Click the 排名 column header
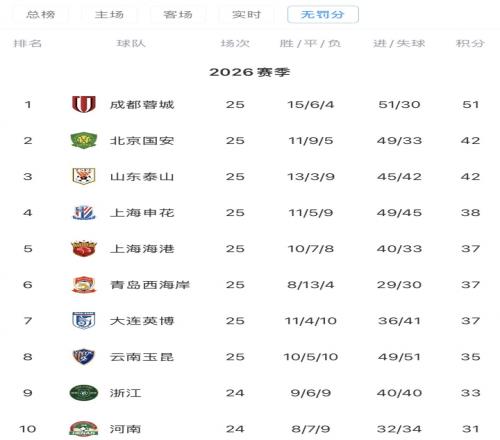 pos(28,43)
